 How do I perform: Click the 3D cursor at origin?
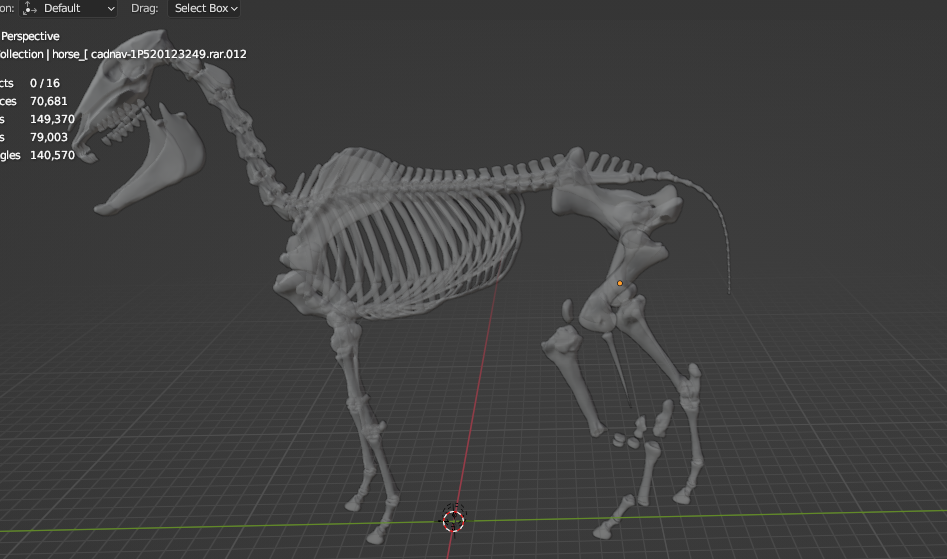(x=454, y=520)
